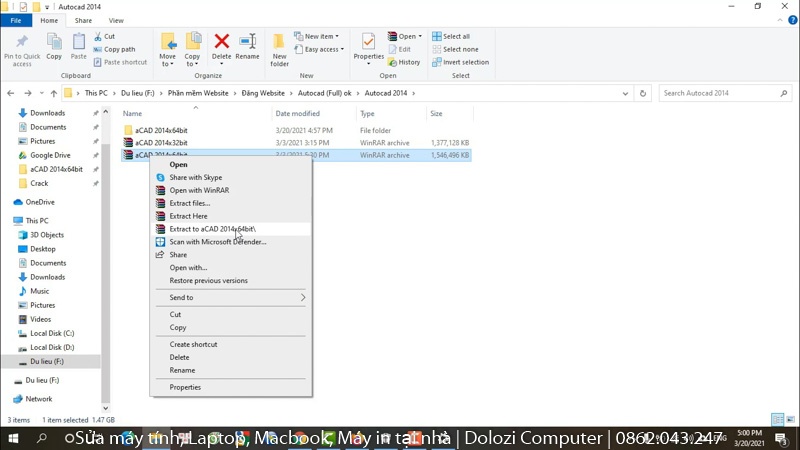Switch to Details view layout icon
This screenshot has height=450, width=800.
coord(778,419)
